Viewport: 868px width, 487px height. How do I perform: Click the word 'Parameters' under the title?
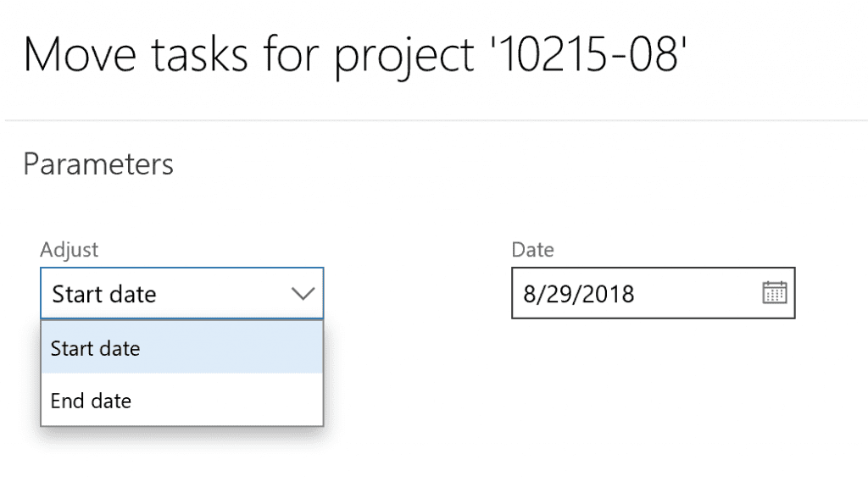pyautogui.click(x=98, y=163)
